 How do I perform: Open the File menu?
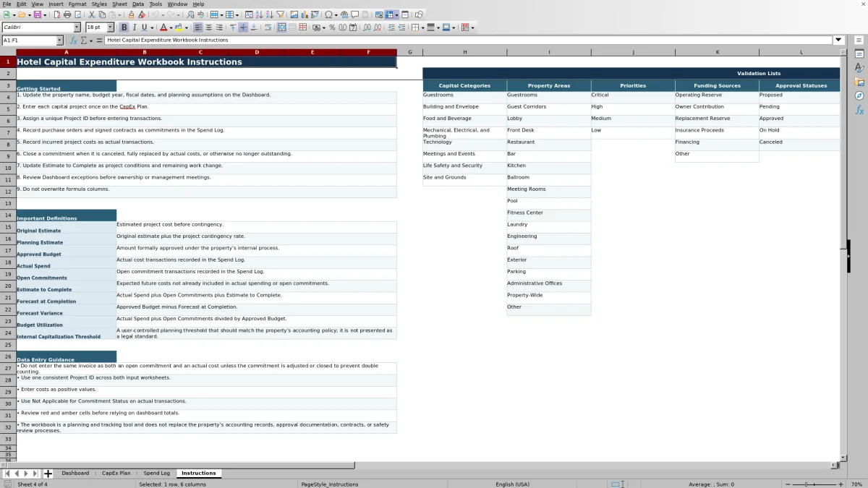7,4
